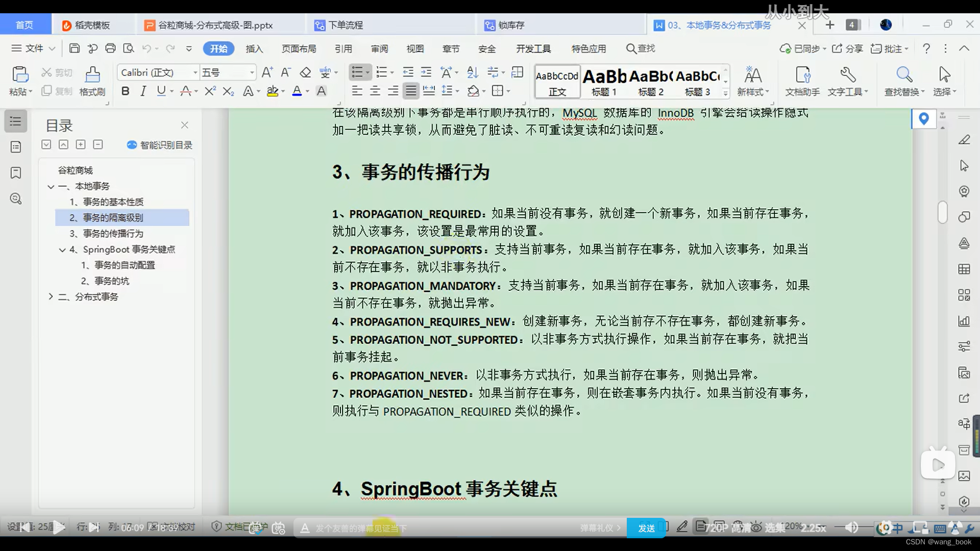Open the 文件 menu
Viewport: 980px width, 551px height.
[33, 48]
